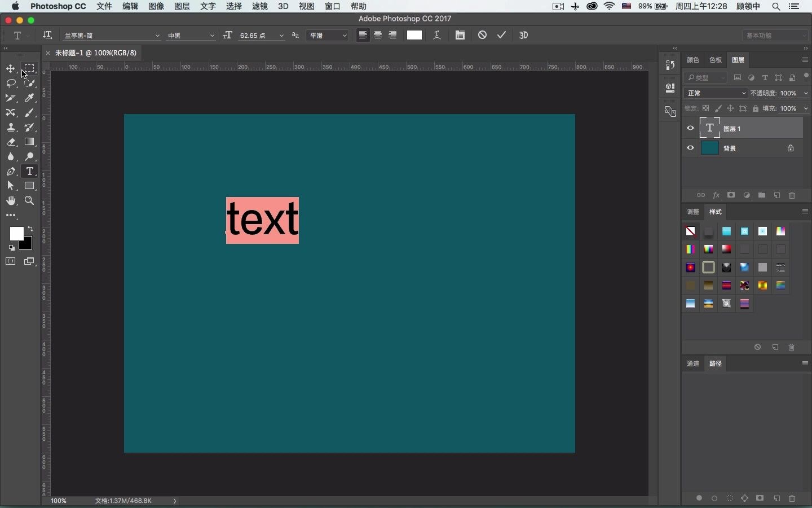Open the History panel icon
The image size is (812, 508).
click(670, 65)
